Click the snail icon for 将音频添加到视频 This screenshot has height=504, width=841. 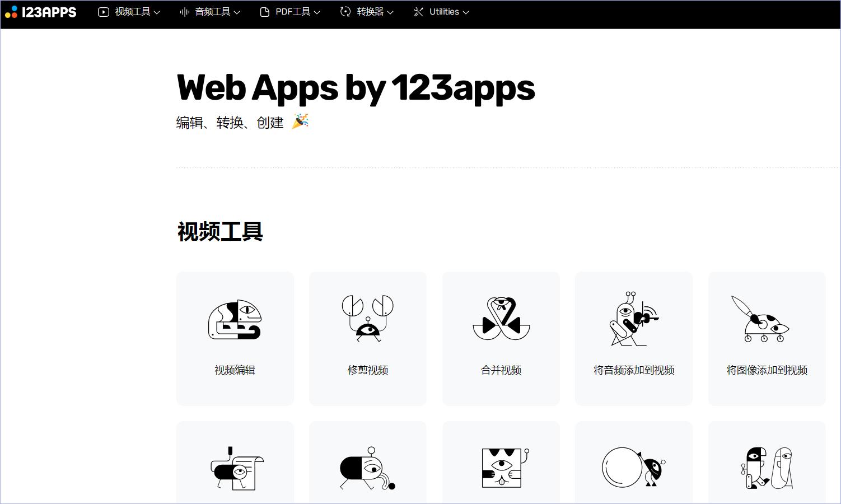pos(633,319)
